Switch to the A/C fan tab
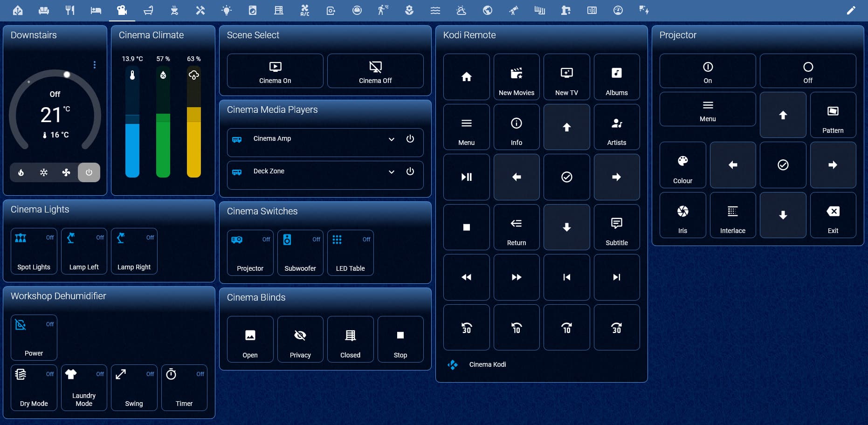The height and width of the screenshot is (425, 868). (x=305, y=10)
